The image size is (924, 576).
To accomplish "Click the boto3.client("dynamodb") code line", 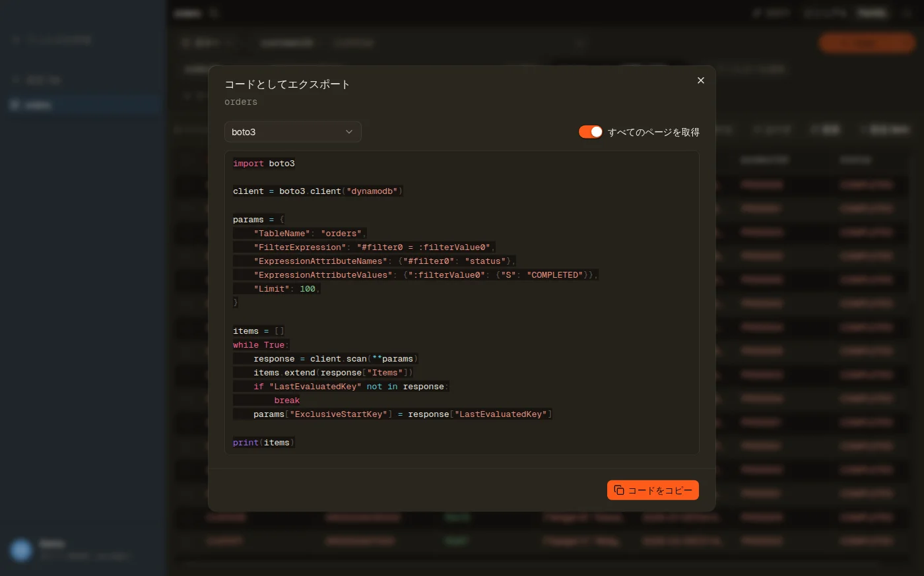I will 317,191.
